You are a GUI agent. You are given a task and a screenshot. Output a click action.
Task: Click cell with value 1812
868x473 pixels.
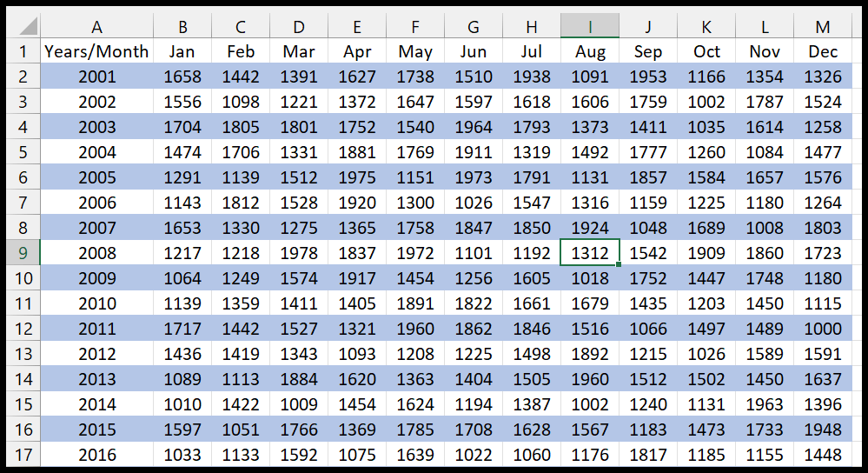(x=241, y=203)
